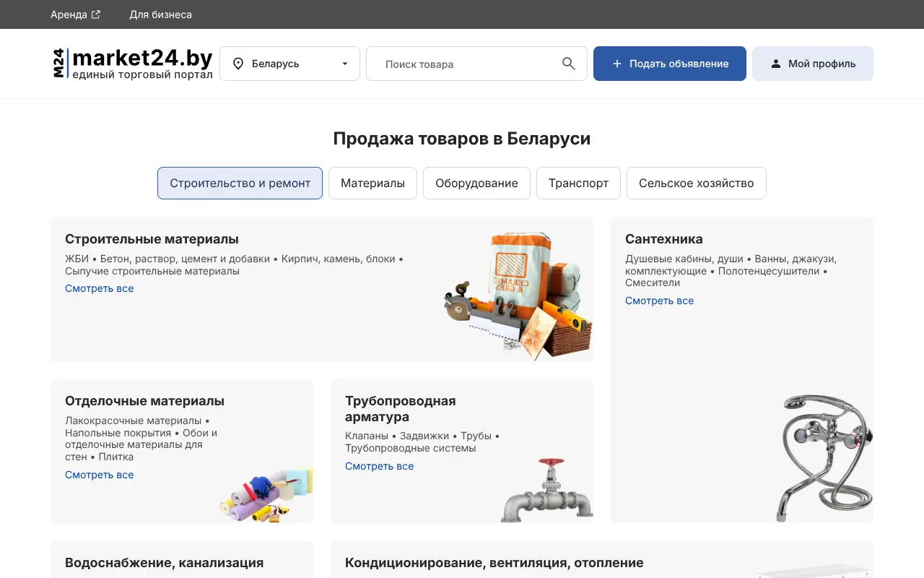
Task: Click "Смотреть все" under Отделочные материалы
Action: tap(99, 475)
